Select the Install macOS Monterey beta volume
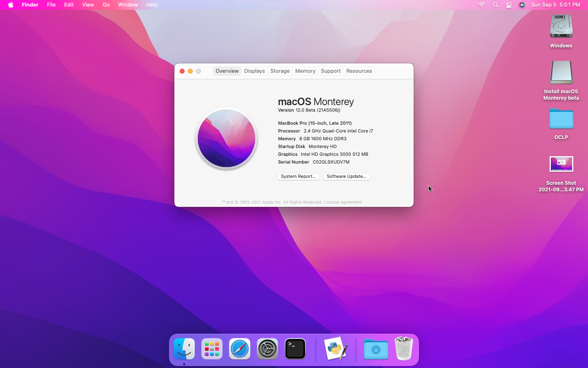 [561, 72]
